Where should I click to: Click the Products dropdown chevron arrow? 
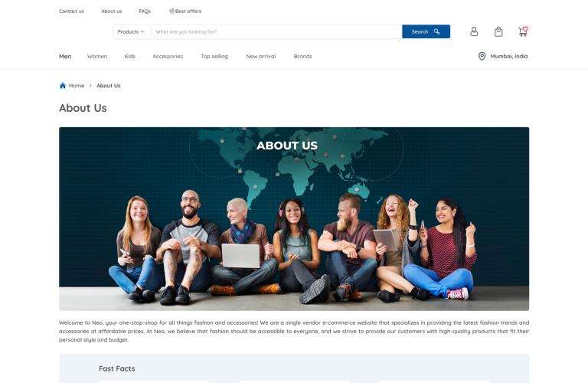(x=142, y=32)
